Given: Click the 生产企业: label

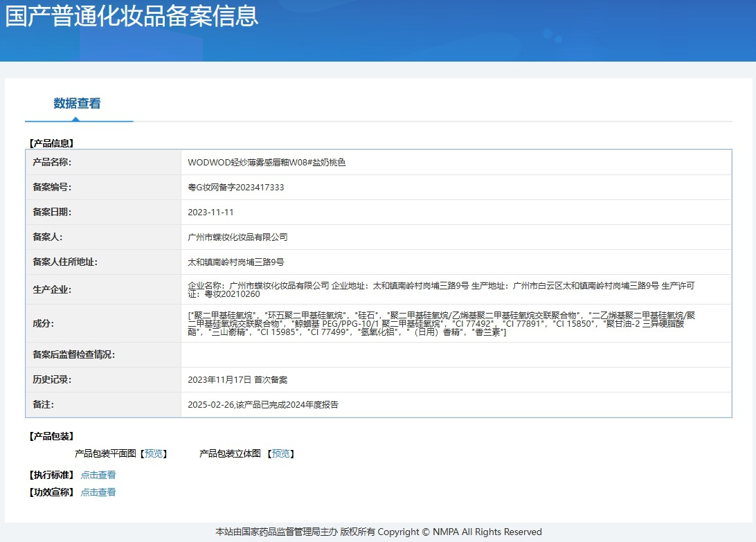Looking at the screenshot, I should (x=52, y=290).
